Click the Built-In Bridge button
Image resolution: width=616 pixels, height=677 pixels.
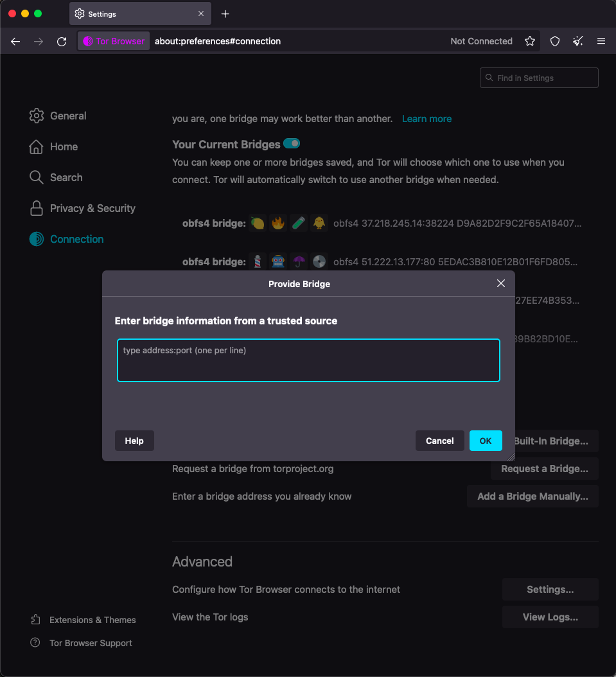tap(556, 441)
